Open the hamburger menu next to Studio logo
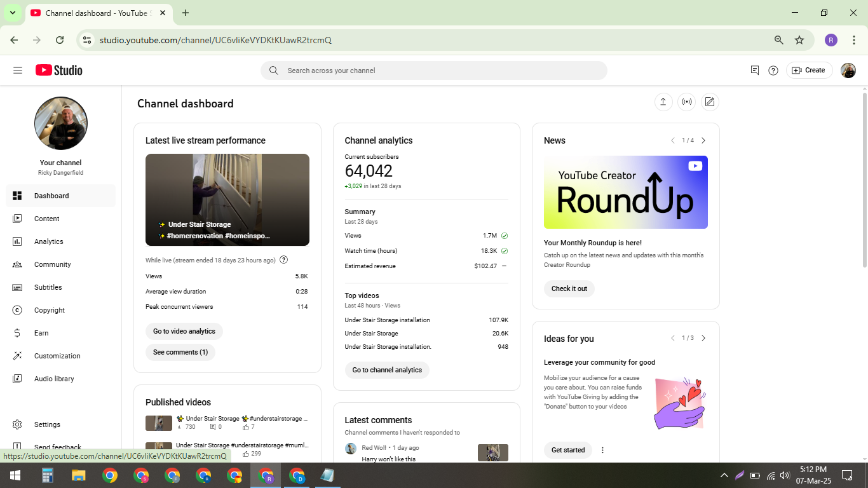 18,71
